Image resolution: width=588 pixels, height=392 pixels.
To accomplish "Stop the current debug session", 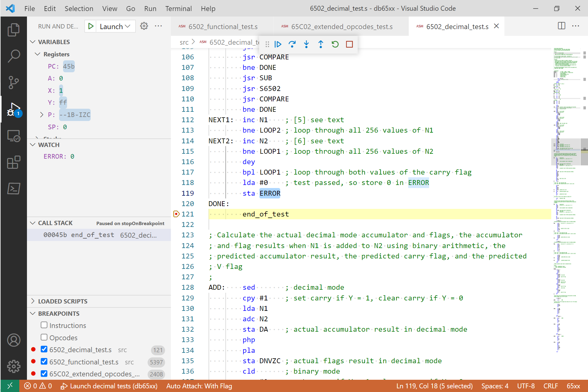I will [349, 44].
